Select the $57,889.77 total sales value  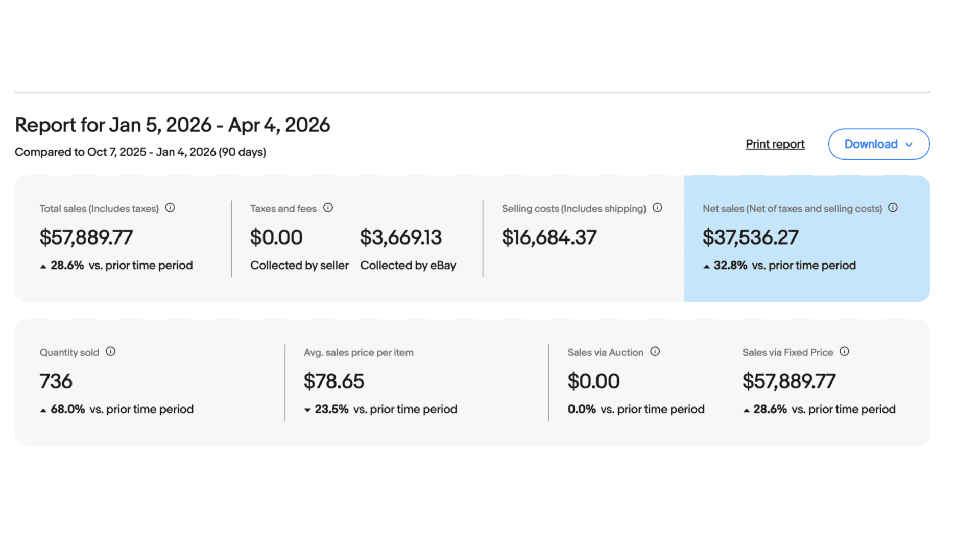point(86,237)
